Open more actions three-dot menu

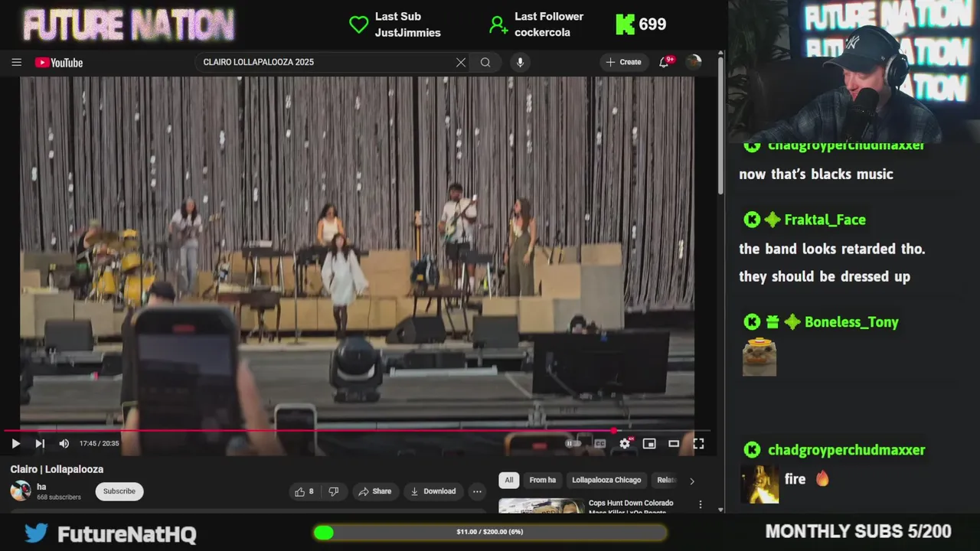click(477, 491)
